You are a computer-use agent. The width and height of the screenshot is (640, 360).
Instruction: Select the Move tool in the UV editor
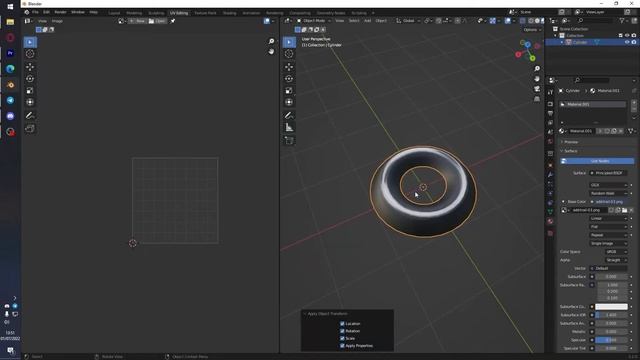(30, 67)
